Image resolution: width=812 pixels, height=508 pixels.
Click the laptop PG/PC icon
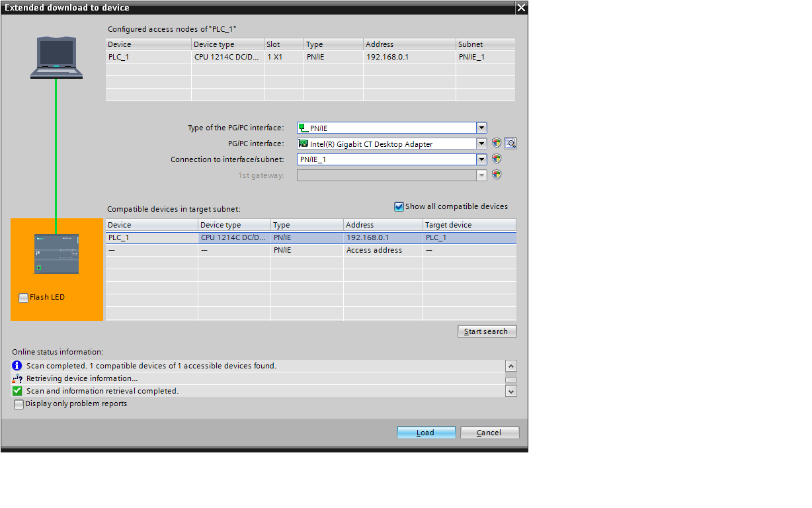click(56, 58)
